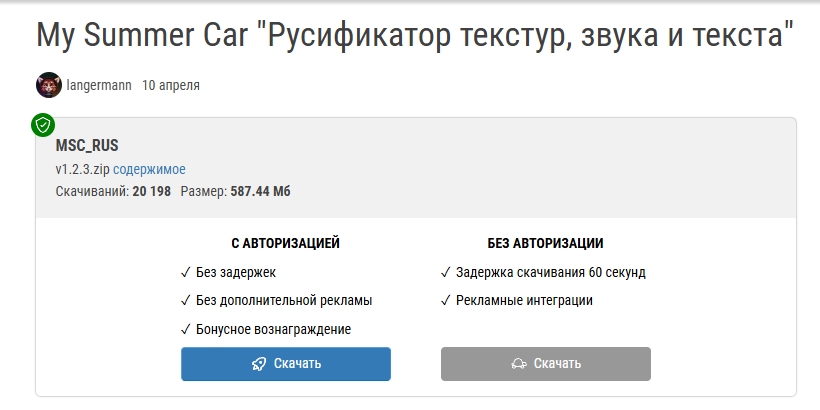Screen dimensions: 820x410
Task: Click the langermann author avatar
Action: coord(48,86)
